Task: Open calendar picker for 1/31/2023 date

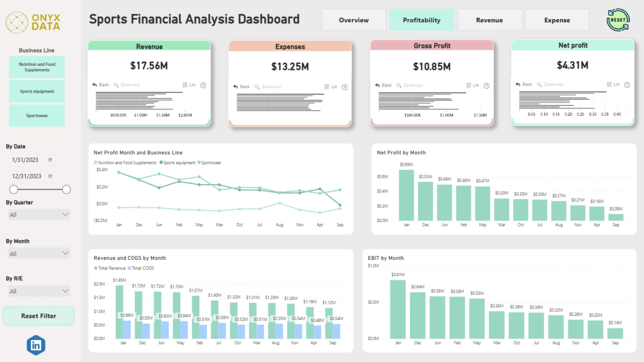Action: click(50, 160)
